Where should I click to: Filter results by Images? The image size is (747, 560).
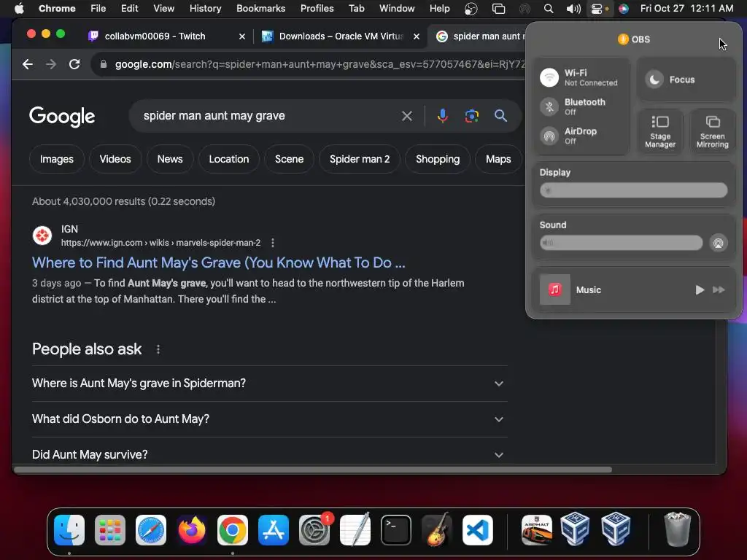coord(57,159)
